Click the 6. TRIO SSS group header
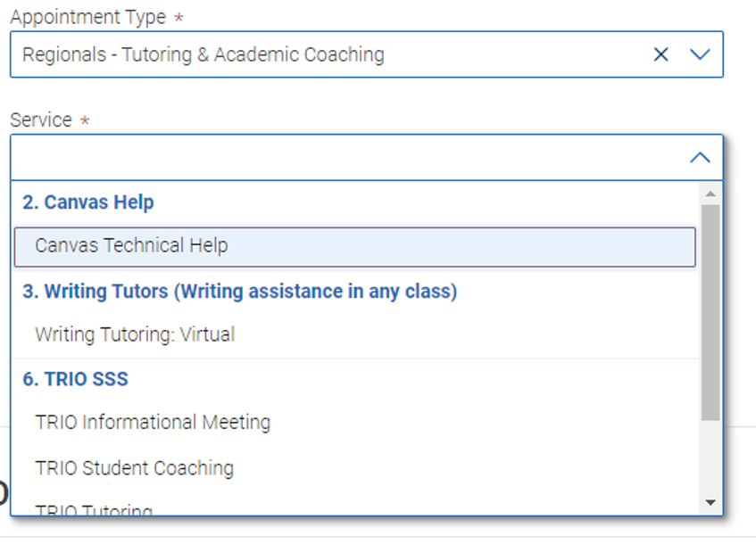The height and width of the screenshot is (544, 756). (76, 379)
